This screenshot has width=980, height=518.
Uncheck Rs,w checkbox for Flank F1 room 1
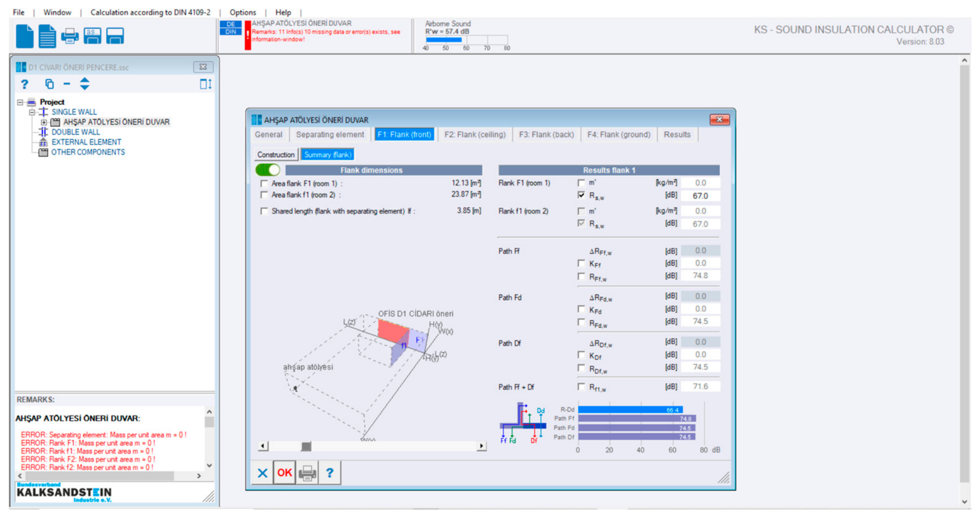pyautogui.click(x=581, y=195)
